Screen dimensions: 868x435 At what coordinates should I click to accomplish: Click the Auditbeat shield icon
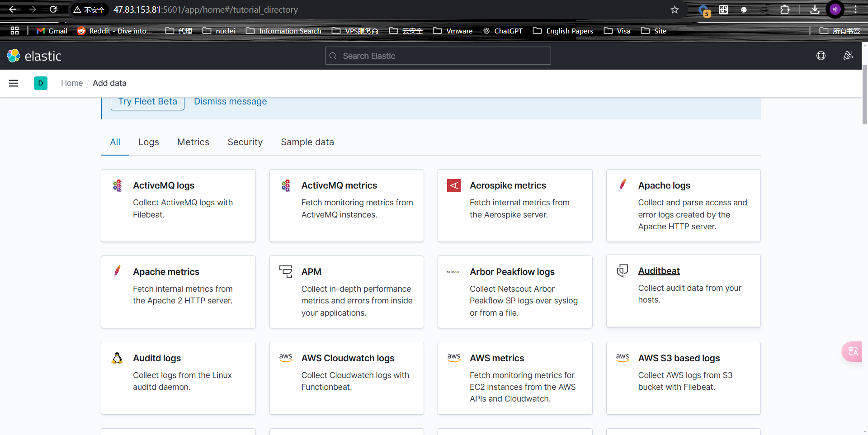tap(623, 270)
